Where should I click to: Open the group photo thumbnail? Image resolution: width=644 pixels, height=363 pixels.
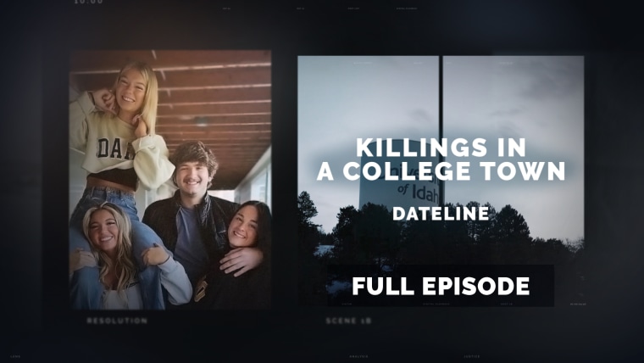pyautogui.click(x=170, y=180)
